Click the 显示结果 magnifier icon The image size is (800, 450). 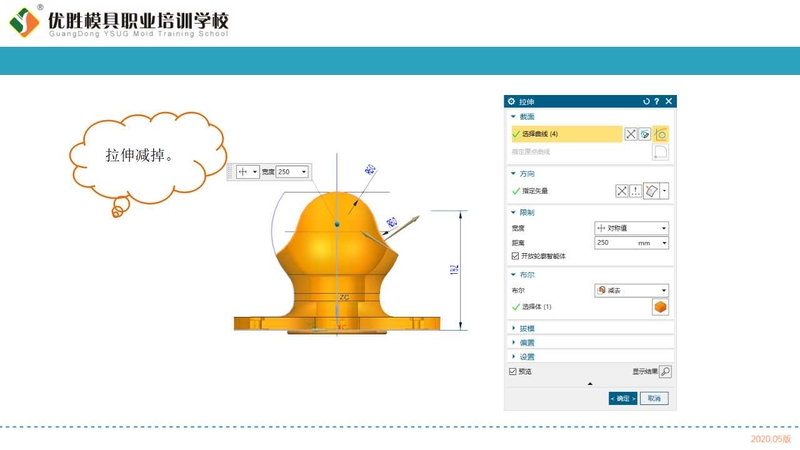[666, 371]
